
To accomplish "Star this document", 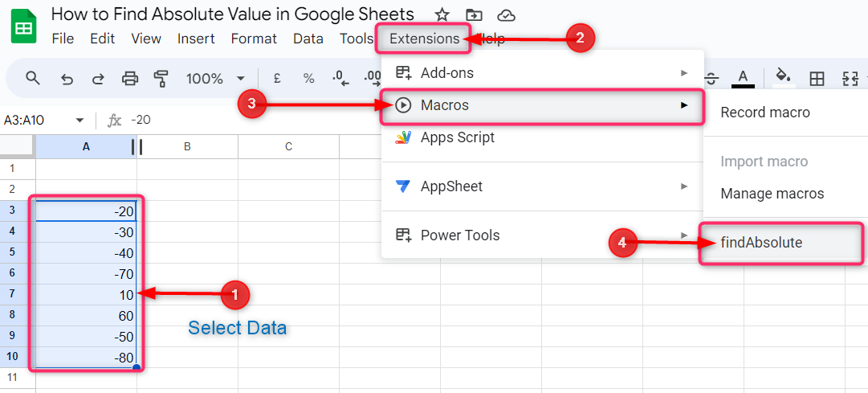I will click(x=442, y=14).
